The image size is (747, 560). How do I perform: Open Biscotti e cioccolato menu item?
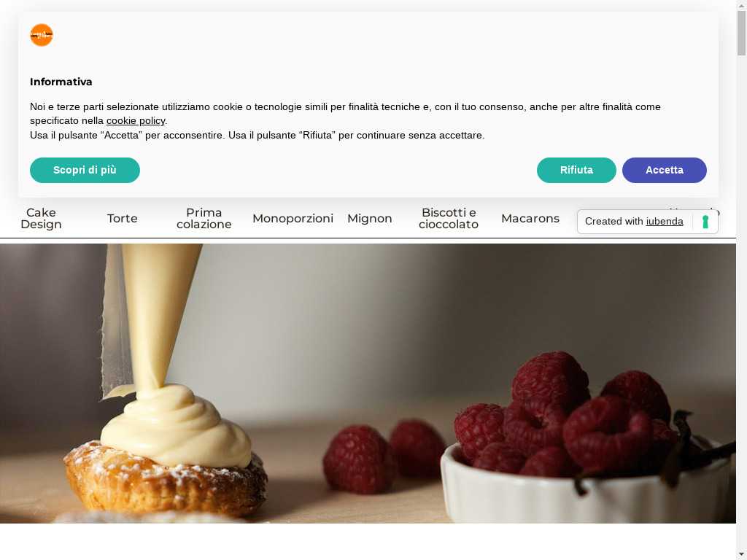tap(449, 219)
